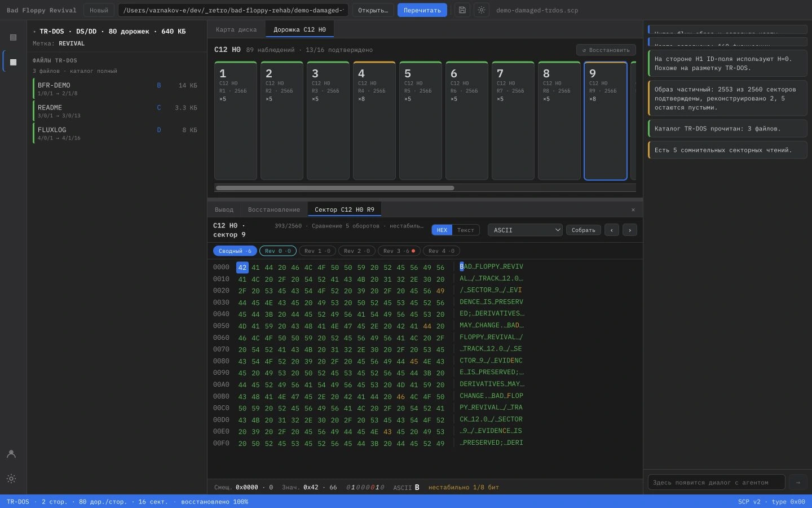The width and height of the screenshot is (812, 508).
Task: Switch to Карта диска tab
Action: pyautogui.click(x=236, y=29)
